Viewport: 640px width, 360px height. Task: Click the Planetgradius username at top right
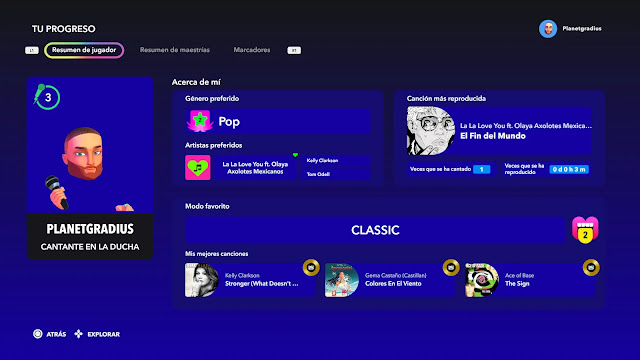click(582, 29)
